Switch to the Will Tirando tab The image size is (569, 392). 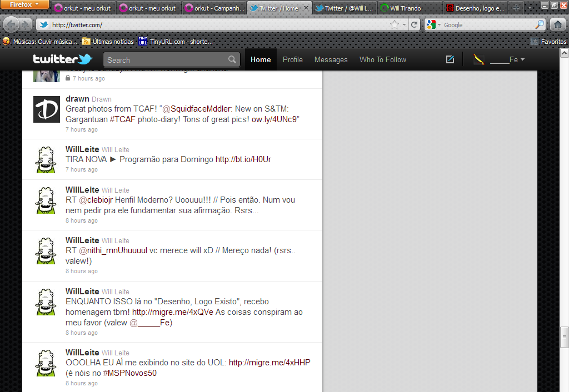click(x=410, y=8)
